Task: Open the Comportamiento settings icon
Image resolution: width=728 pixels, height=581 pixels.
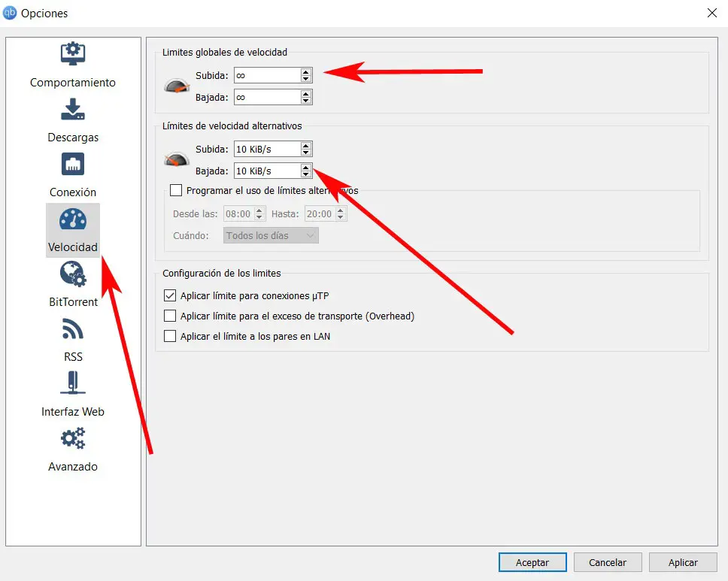Action: click(x=73, y=53)
